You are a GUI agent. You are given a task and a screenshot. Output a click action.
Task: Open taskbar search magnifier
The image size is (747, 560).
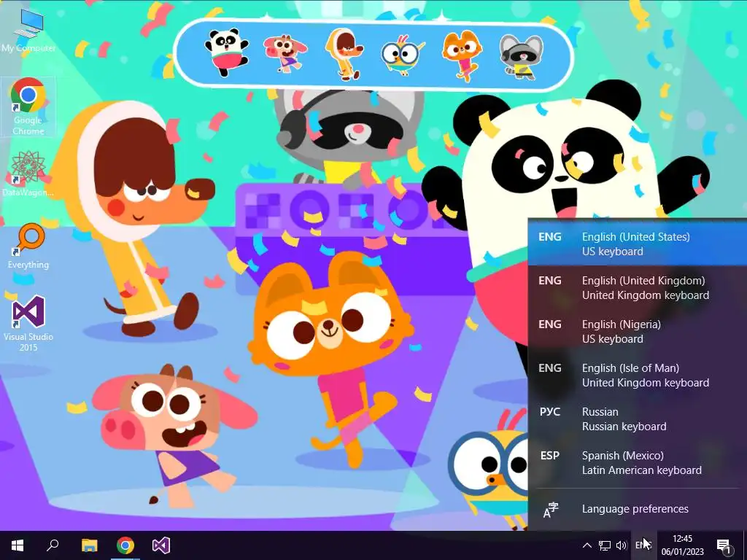click(x=53, y=545)
